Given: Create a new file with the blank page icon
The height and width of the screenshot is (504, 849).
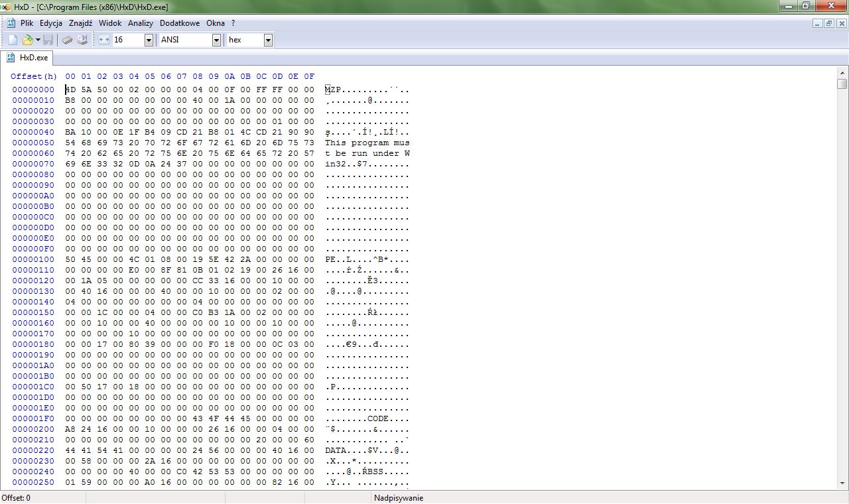Looking at the screenshot, I should click(x=12, y=39).
